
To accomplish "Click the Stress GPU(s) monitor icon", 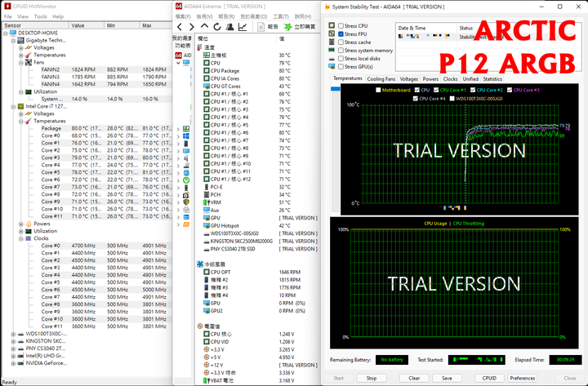I will coord(332,66).
